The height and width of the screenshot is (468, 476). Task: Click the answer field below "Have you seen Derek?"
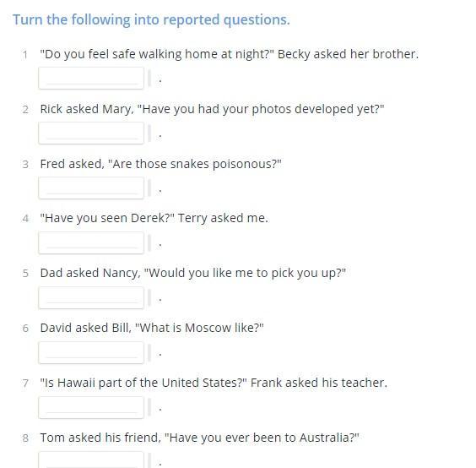pos(91,242)
